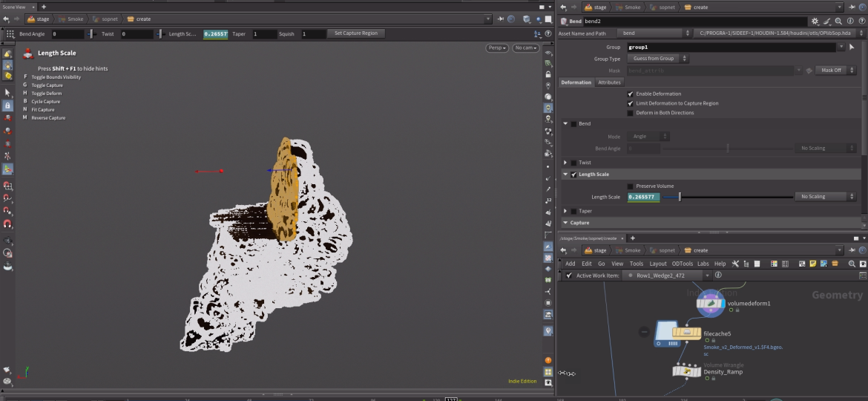Expand the Twist section
Screen dimensions: 868x401
tap(565, 163)
